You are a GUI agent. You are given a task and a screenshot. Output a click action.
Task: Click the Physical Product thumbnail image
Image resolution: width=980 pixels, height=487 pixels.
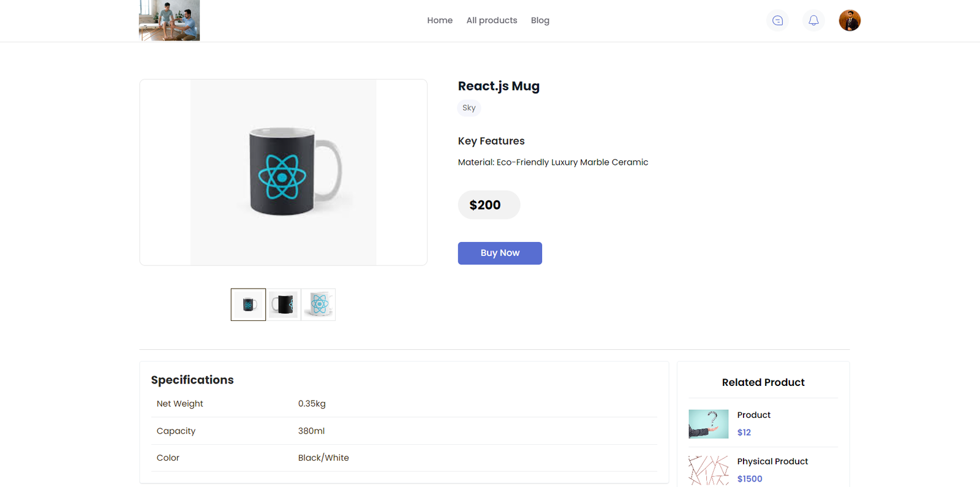(x=709, y=470)
